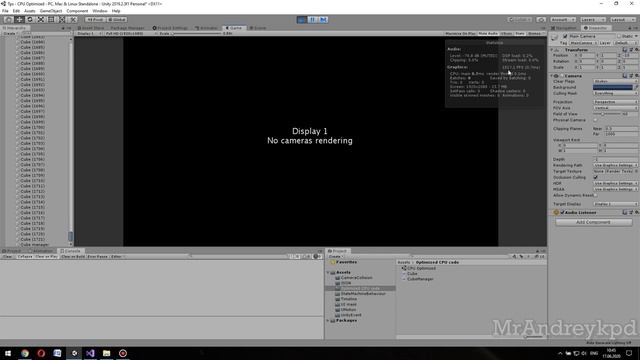Toggle VSync in Game view
Viewport: 640px width, 360px height.
pyautogui.click(x=507, y=33)
